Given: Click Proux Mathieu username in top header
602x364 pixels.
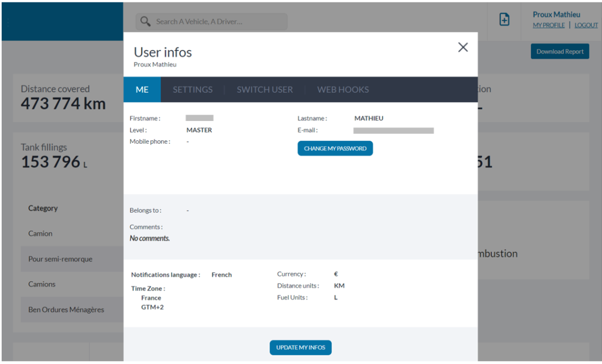Looking at the screenshot, I should (x=556, y=15).
